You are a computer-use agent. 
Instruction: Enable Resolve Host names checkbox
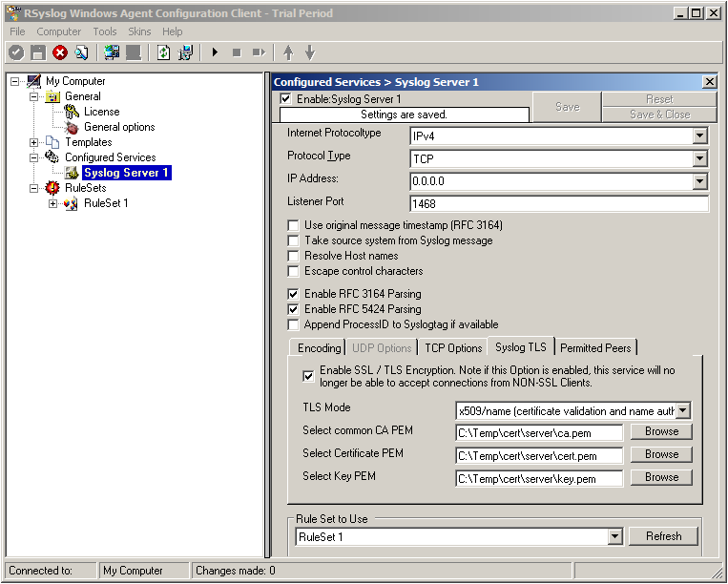point(293,257)
